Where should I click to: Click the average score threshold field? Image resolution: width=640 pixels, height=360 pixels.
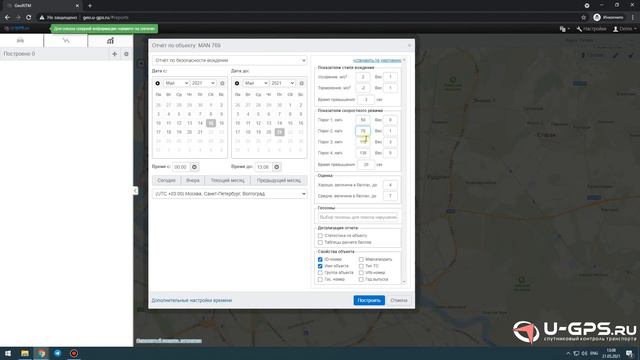click(390, 196)
